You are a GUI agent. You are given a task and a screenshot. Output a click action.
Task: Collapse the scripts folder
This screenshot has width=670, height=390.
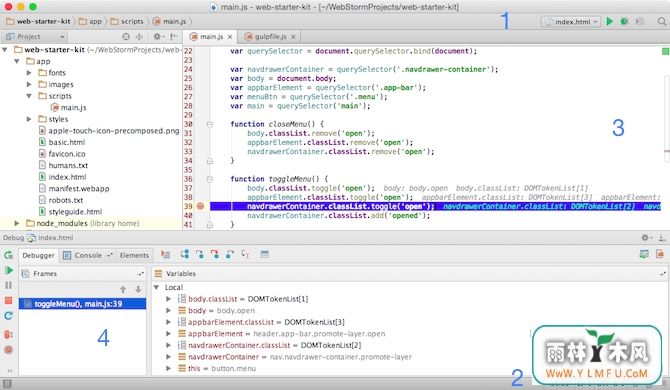tap(29, 96)
